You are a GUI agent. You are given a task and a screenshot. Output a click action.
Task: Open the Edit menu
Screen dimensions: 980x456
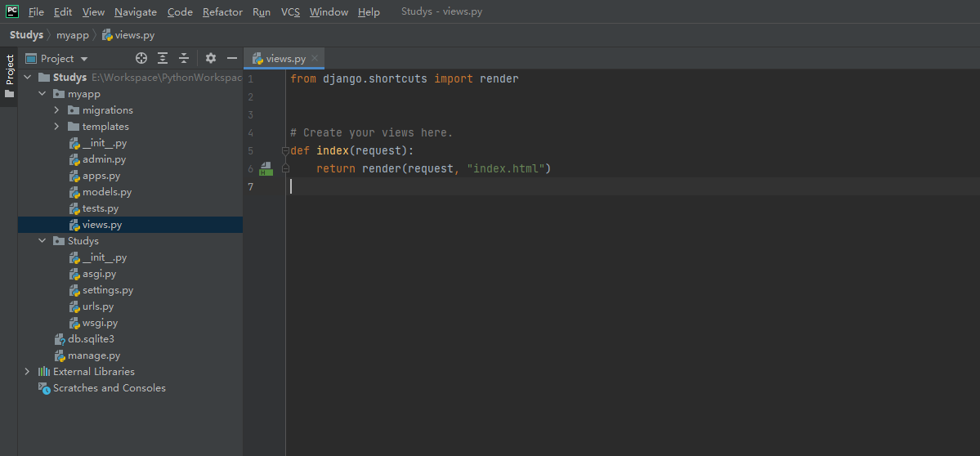click(62, 12)
